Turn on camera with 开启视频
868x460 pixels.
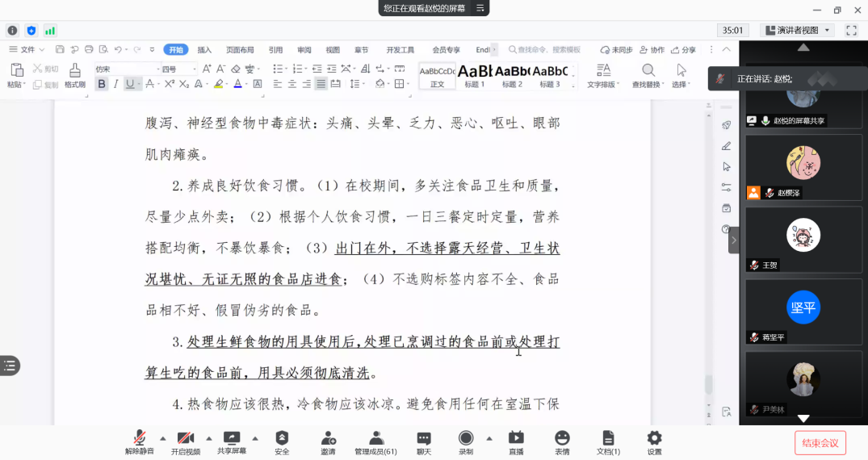(x=185, y=442)
